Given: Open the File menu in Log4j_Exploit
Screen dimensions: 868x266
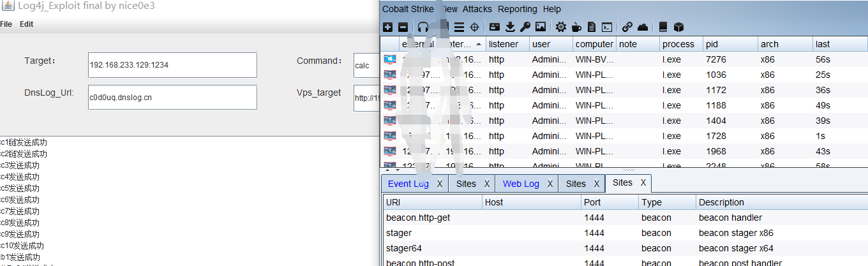Looking at the screenshot, I should (x=6, y=24).
